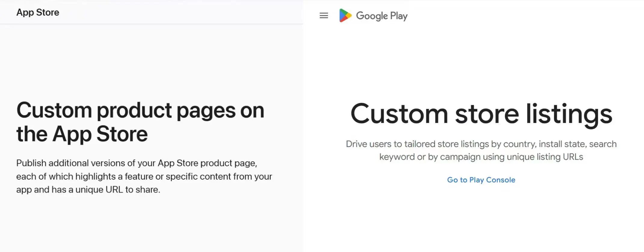The width and height of the screenshot is (644, 252).
Task: Click the words "unique listing URLs"
Action: [x=545, y=157]
